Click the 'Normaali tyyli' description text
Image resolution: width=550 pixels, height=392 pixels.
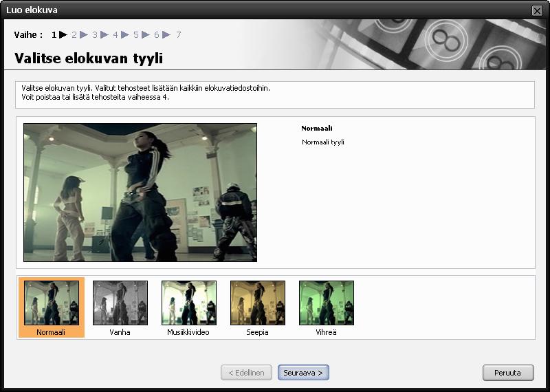click(x=323, y=142)
